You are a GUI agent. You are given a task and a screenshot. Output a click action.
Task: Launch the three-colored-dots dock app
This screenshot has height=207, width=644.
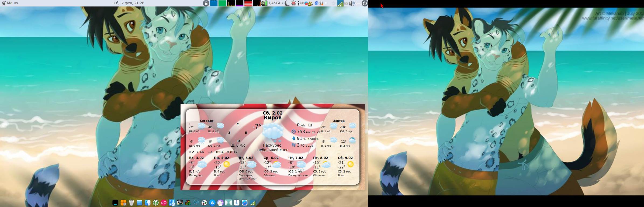[x=204, y=203]
